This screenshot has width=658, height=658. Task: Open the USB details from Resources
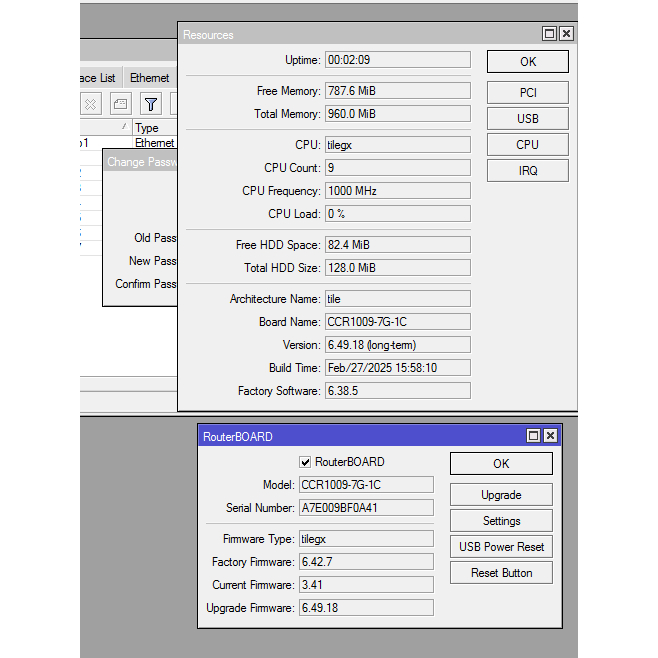click(527, 119)
